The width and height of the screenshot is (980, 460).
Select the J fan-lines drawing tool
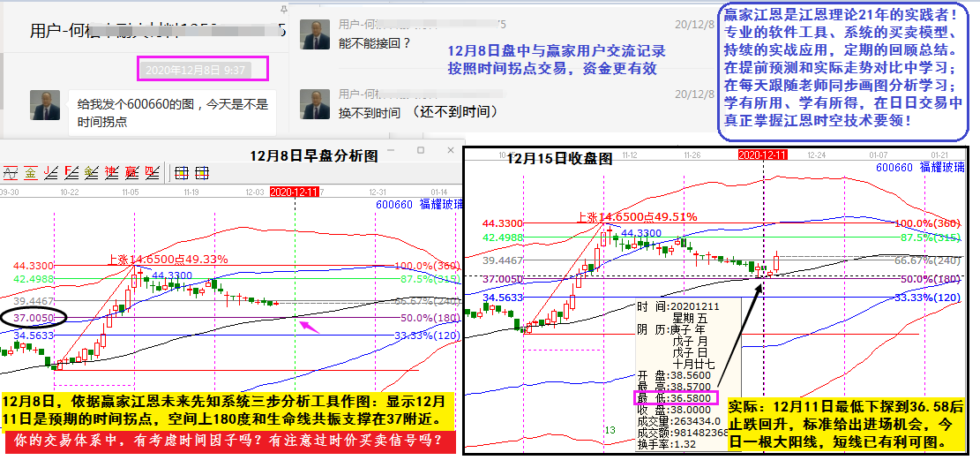tap(50, 173)
